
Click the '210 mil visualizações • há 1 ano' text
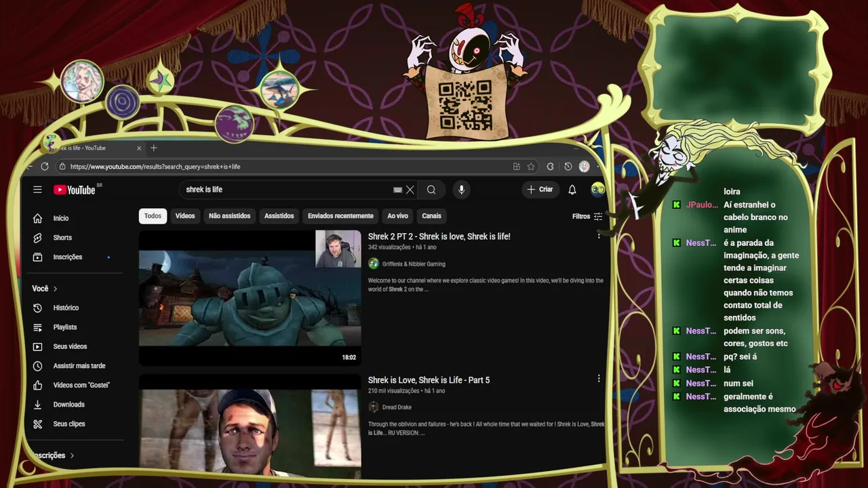(x=406, y=391)
